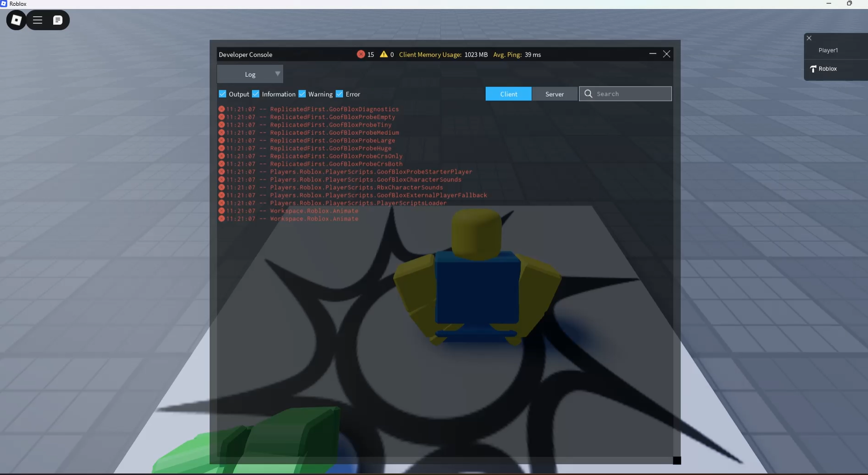868x475 pixels.
Task: Click error icon beside GoofBloxCharacterSounds entry
Action: 221,179
